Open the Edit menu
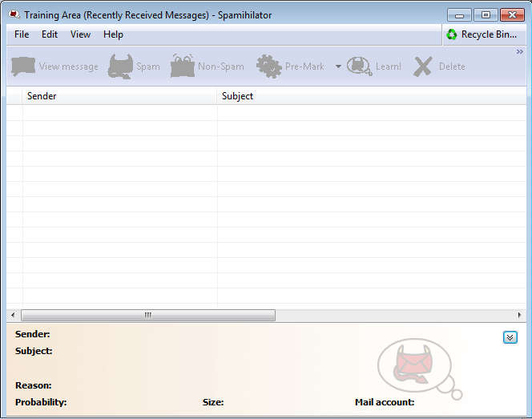Image resolution: width=532 pixels, height=419 pixels. click(50, 34)
